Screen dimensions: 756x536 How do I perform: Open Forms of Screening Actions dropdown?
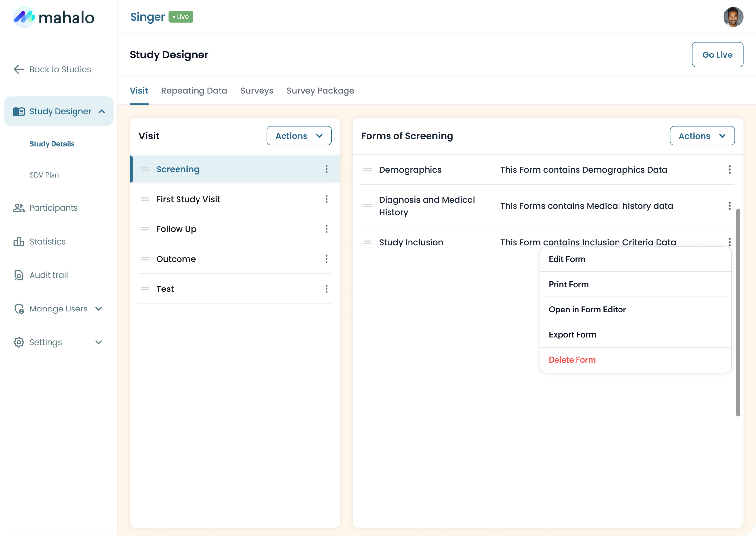click(702, 136)
